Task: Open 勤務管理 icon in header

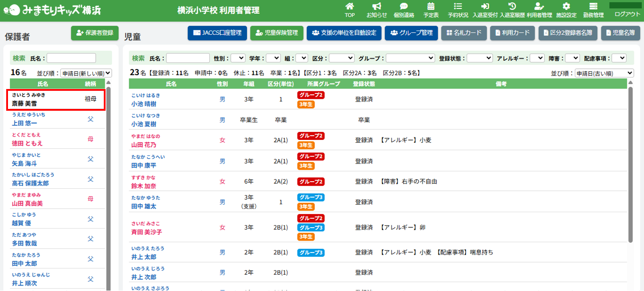Action: coord(593,7)
